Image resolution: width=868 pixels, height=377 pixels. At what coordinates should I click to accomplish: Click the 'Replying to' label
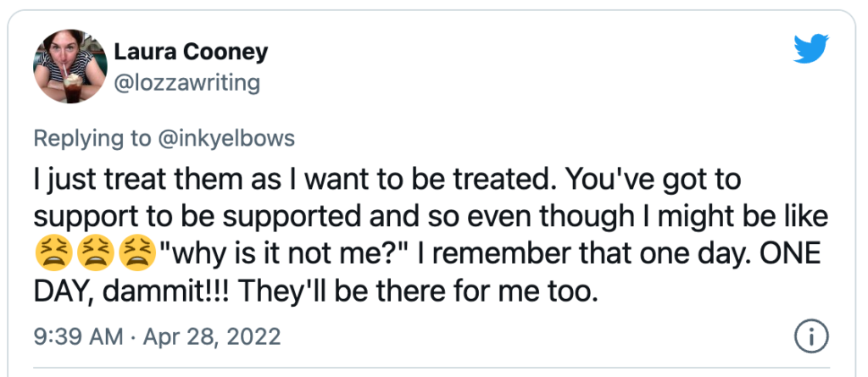(x=92, y=138)
